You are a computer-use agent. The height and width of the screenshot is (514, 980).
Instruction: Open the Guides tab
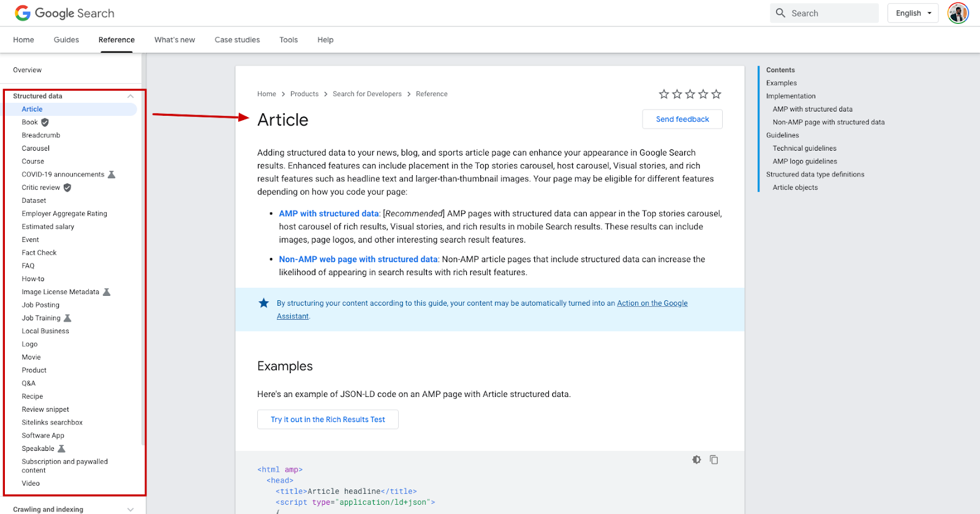point(66,40)
